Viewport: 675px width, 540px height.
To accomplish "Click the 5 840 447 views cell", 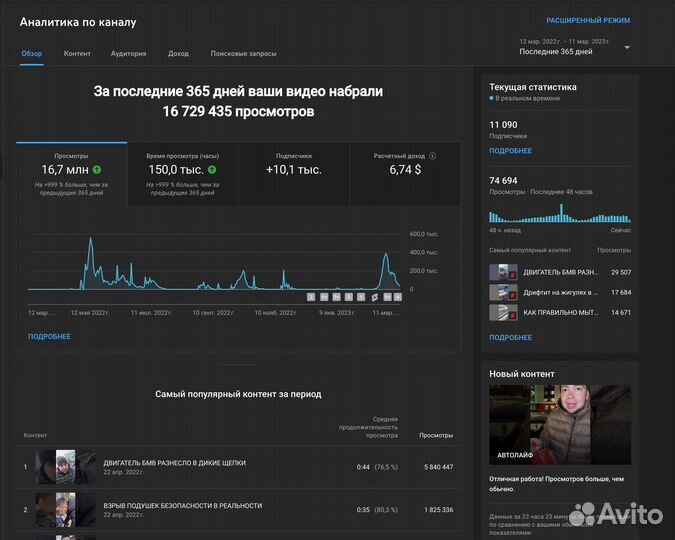I will click(x=438, y=467).
